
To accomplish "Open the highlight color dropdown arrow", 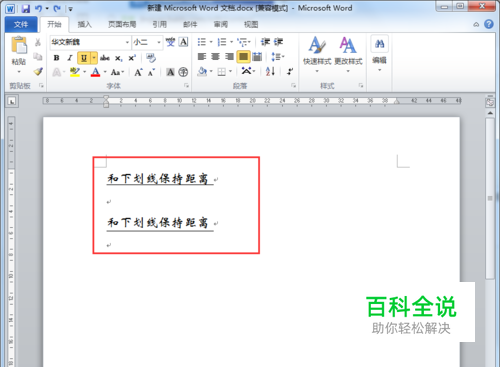I will (x=85, y=72).
